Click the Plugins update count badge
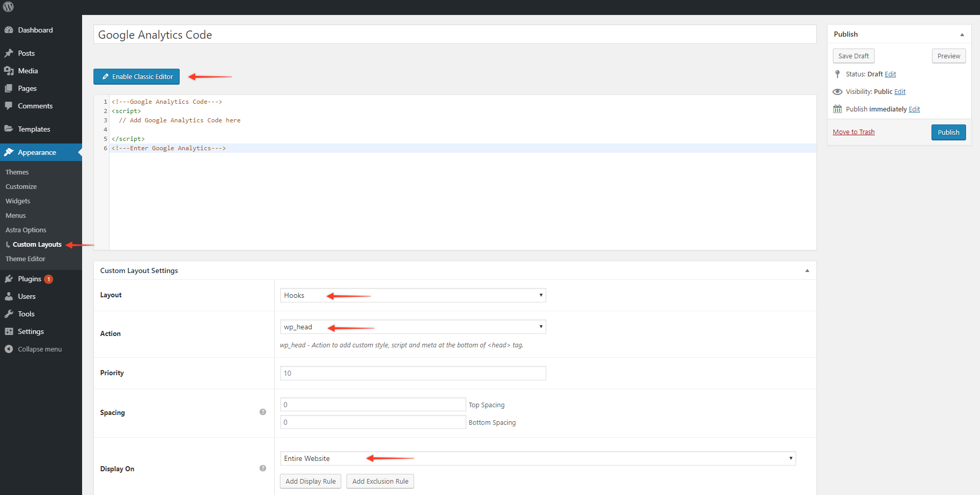980x495 pixels. 49,279
